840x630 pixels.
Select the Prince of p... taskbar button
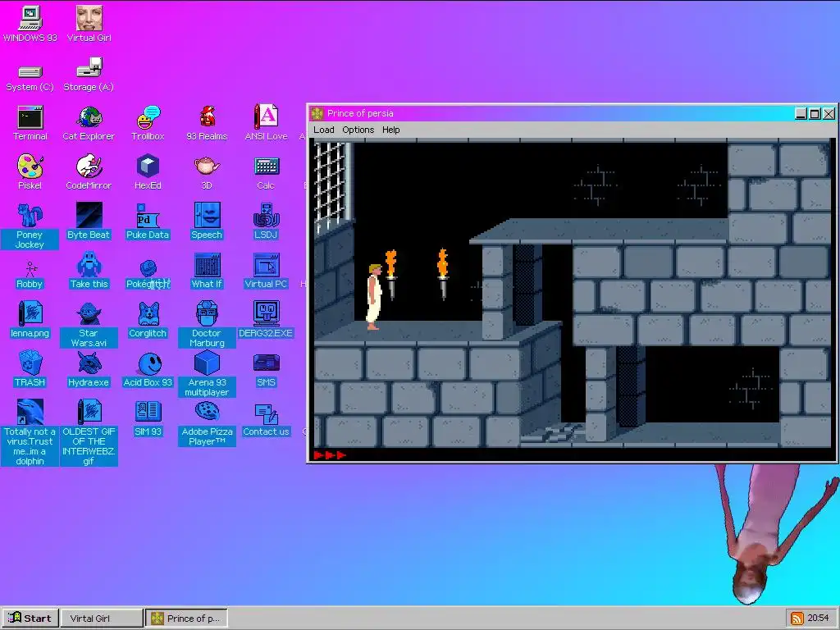(x=186, y=619)
